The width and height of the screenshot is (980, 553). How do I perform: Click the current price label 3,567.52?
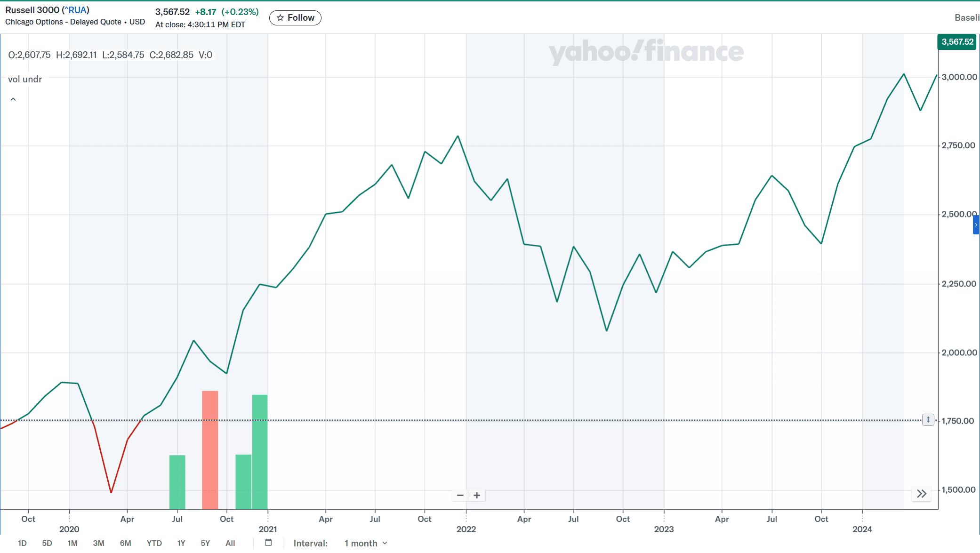click(x=957, y=42)
